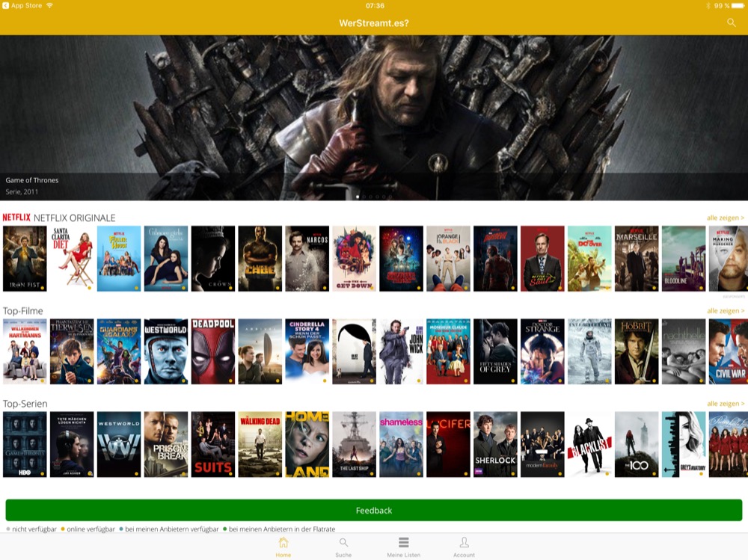Click the green Feedback button
Screen dimensions: 748x560
[373, 510]
